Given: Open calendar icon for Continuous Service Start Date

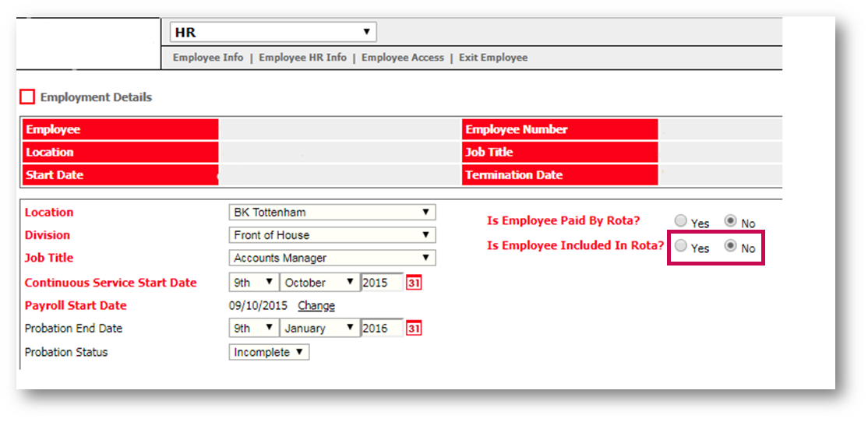Looking at the screenshot, I should (414, 283).
